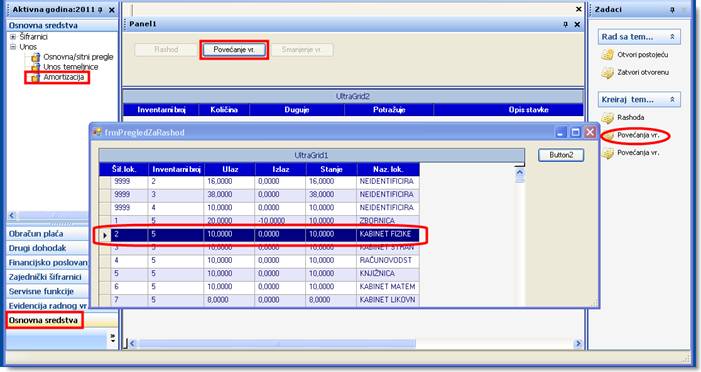This screenshot has width=701, height=372.
Task: Sort by Stanje column header
Action: 331,169
